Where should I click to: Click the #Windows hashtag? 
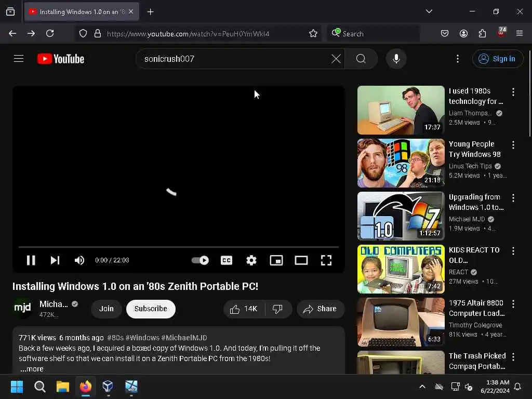pos(142,338)
